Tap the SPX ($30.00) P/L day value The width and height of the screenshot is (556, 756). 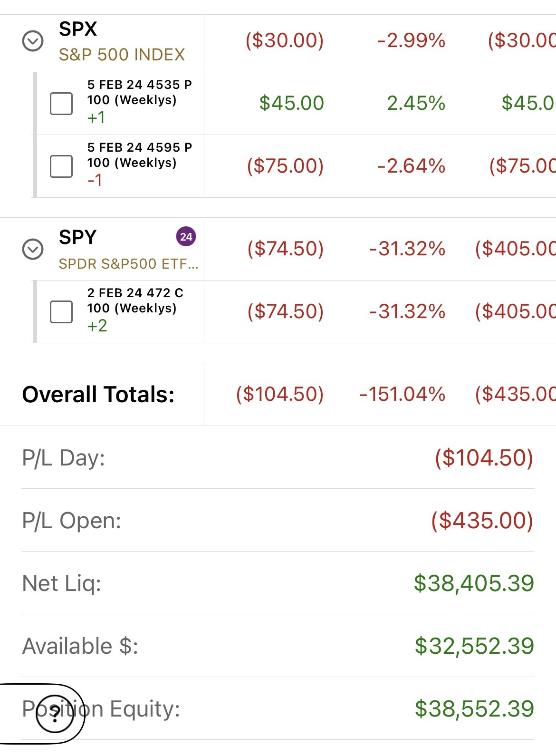coord(285,40)
